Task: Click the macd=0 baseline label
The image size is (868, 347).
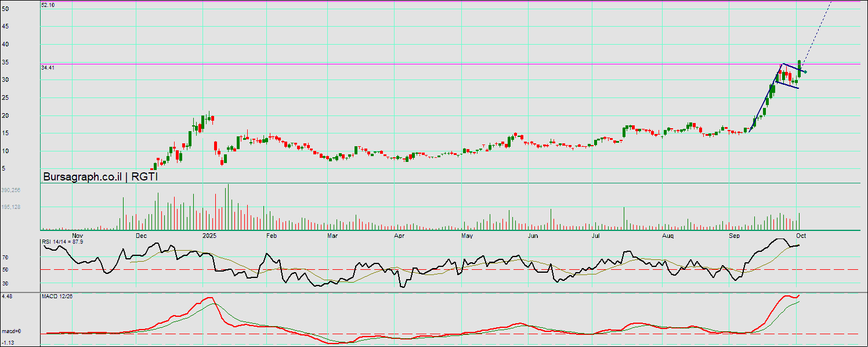Action: [11, 331]
